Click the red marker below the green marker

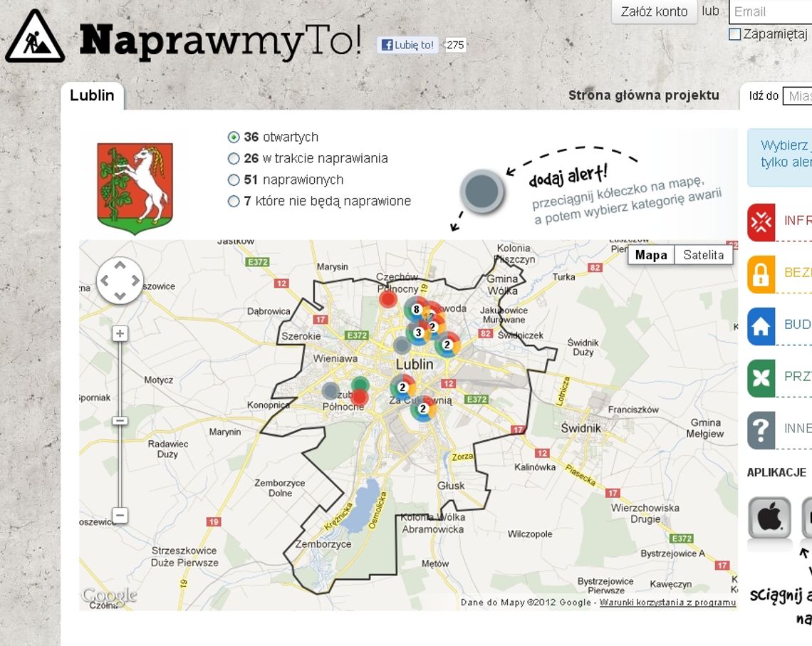point(359,397)
